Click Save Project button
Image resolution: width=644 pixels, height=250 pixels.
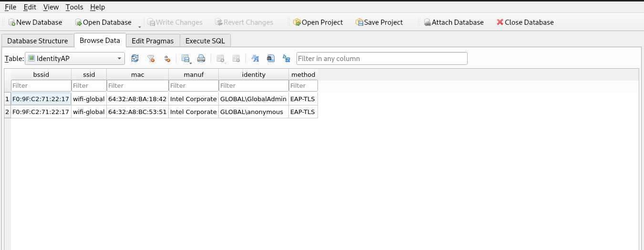click(379, 22)
